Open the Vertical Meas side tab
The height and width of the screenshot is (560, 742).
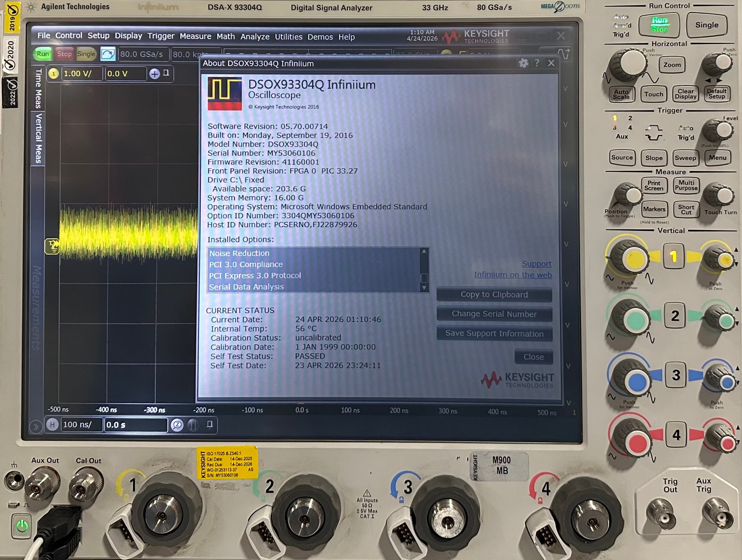point(38,138)
